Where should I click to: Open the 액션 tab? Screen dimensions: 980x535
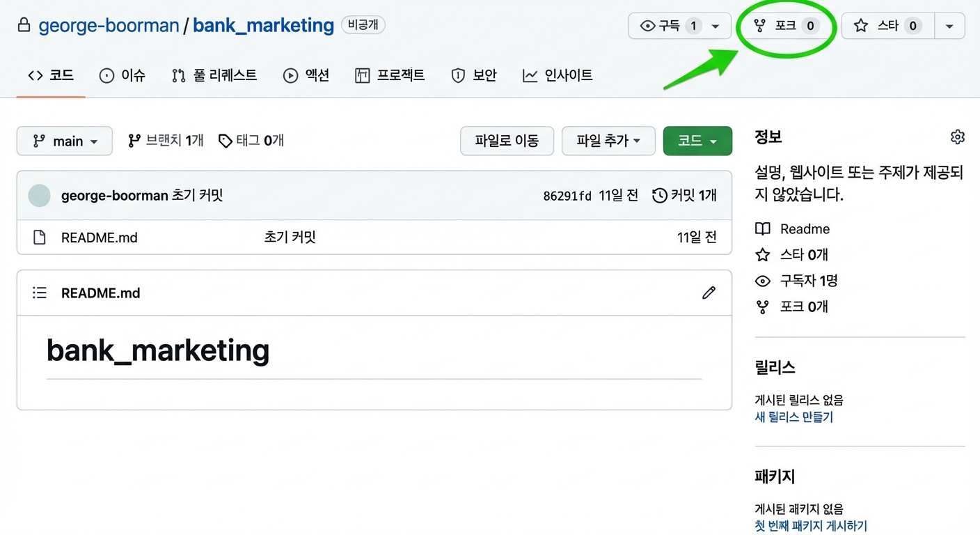306,75
